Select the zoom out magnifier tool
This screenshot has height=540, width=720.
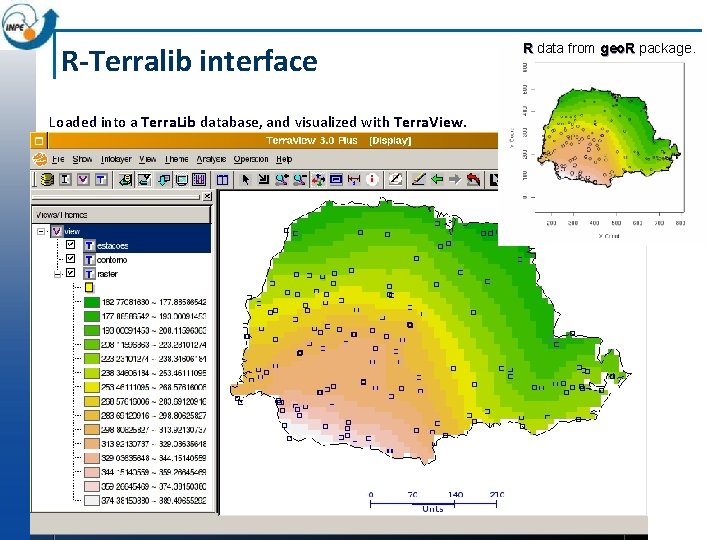point(300,180)
